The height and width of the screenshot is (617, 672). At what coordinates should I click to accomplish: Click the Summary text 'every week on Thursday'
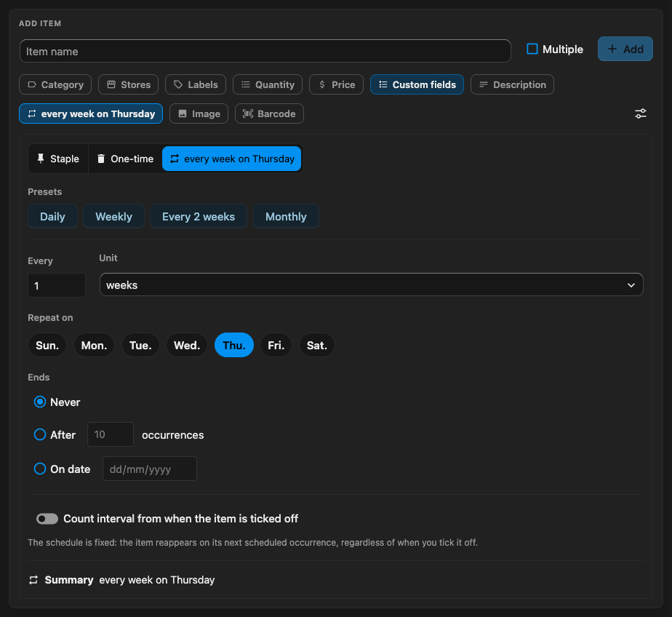coord(157,580)
